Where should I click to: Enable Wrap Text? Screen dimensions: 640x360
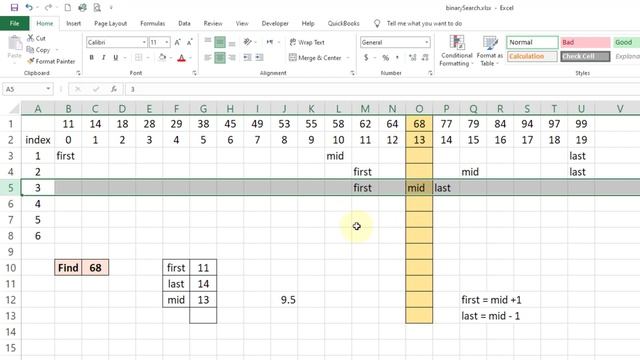coord(307,42)
